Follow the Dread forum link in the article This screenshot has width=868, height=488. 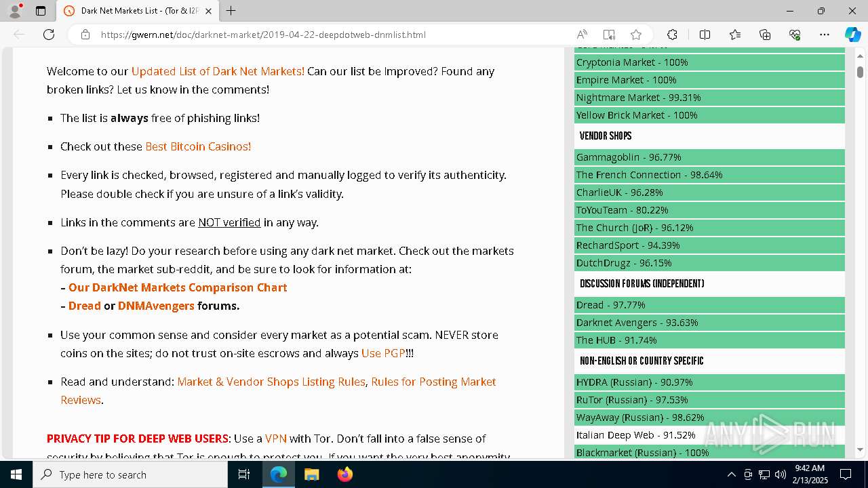pyautogui.click(x=85, y=306)
